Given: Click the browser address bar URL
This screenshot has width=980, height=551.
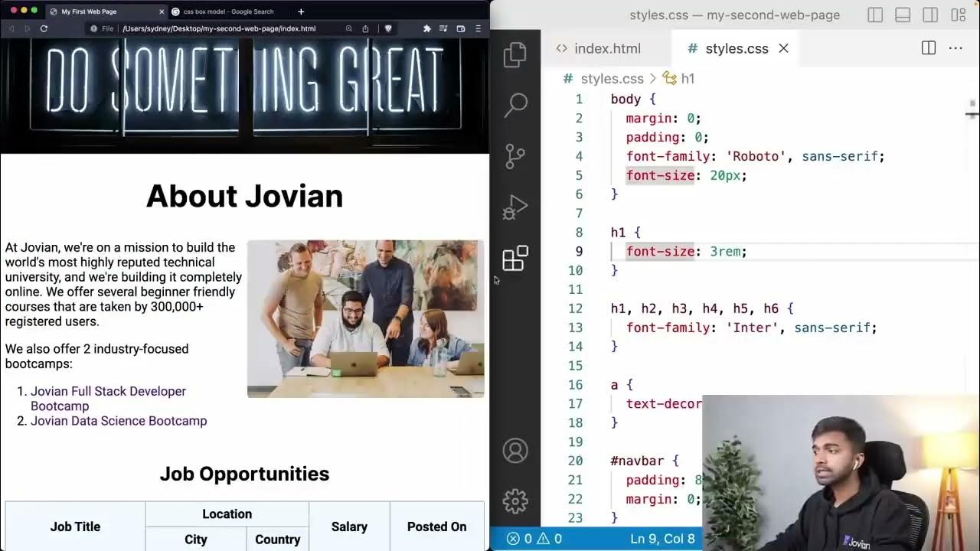Looking at the screenshot, I should coord(219,28).
